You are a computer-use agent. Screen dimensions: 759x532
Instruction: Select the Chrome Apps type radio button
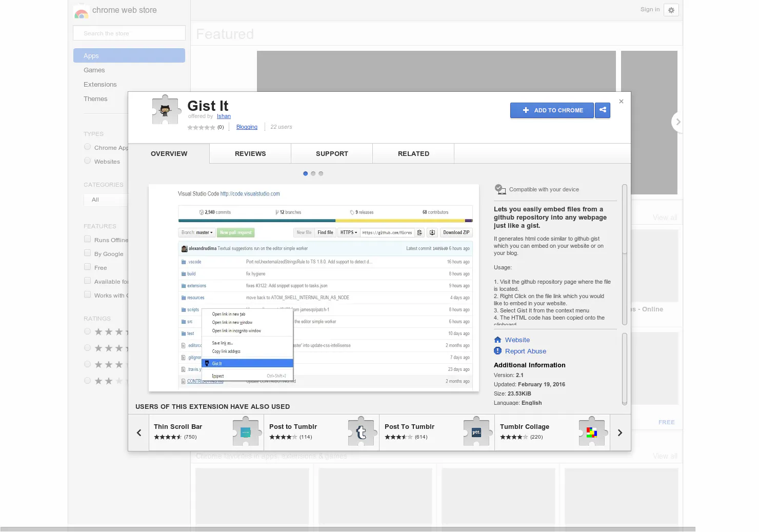pyautogui.click(x=87, y=147)
